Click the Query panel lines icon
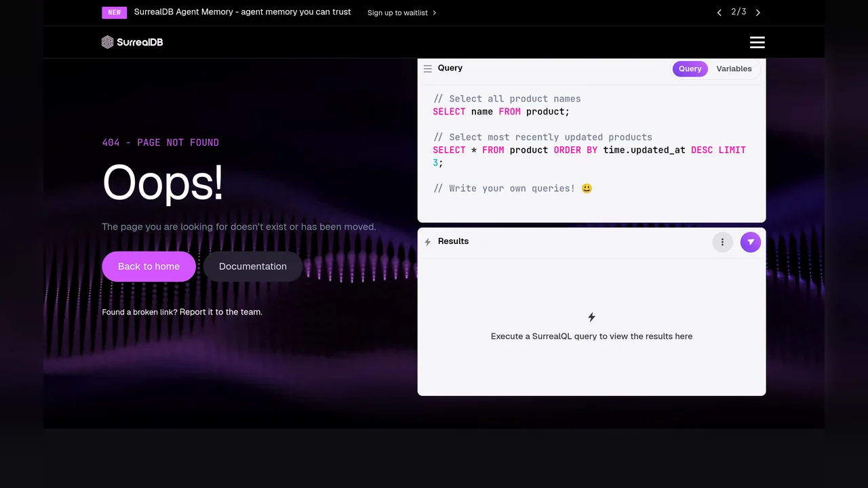This screenshot has width=868, height=488. click(x=428, y=68)
